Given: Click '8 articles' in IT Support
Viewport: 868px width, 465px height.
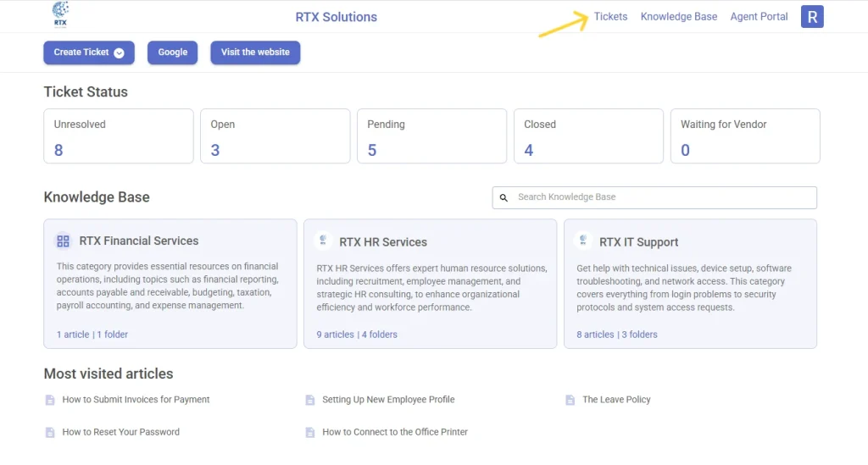Looking at the screenshot, I should (x=595, y=335).
